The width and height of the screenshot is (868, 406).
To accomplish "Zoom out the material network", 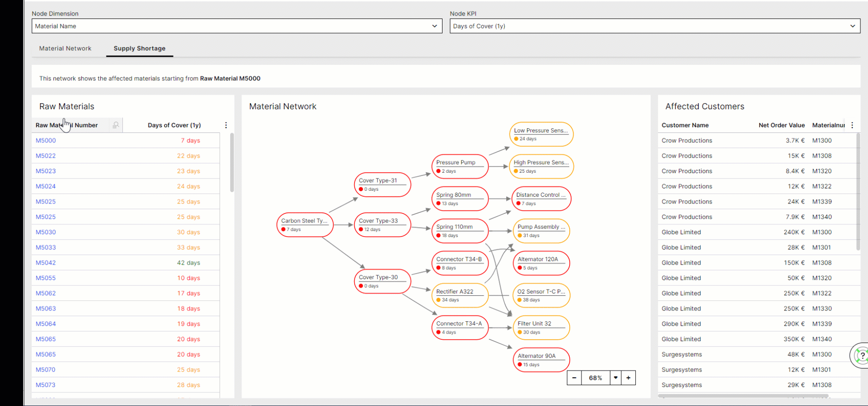I will tap(574, 378).
